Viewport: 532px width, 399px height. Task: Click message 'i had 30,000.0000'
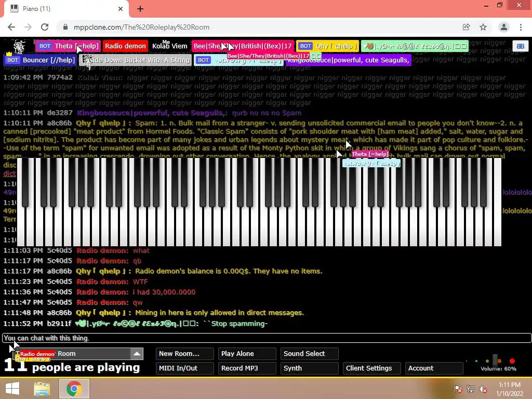(x=164, y=292)
